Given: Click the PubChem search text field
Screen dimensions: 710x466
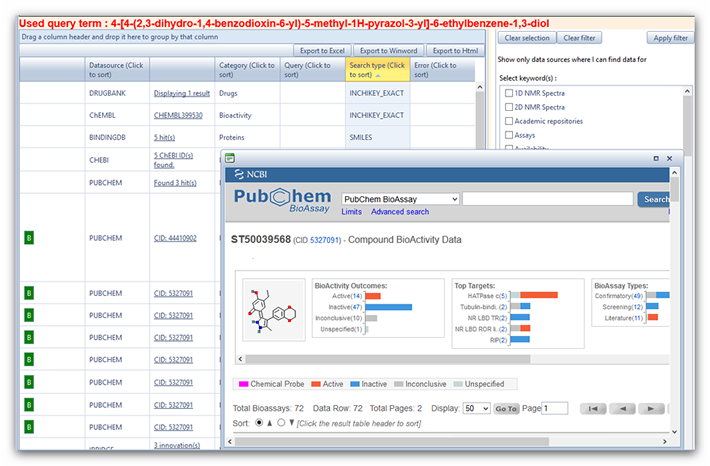Looking at the screenshot, I should pyautogui.click(x=547, y=199).
